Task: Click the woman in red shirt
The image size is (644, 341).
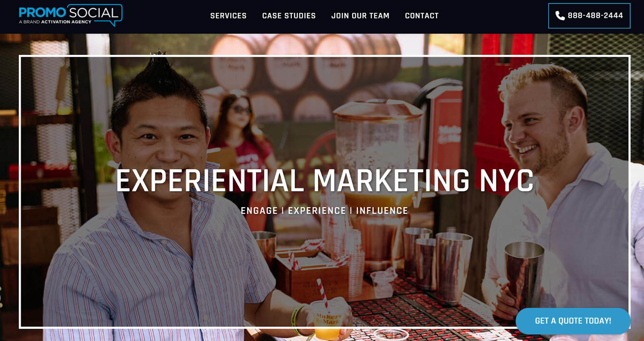Action: pos(242,133)
